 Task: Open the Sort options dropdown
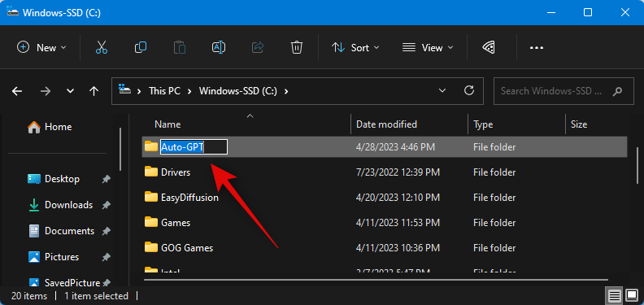pyautogui.click(x=355, y=48)
